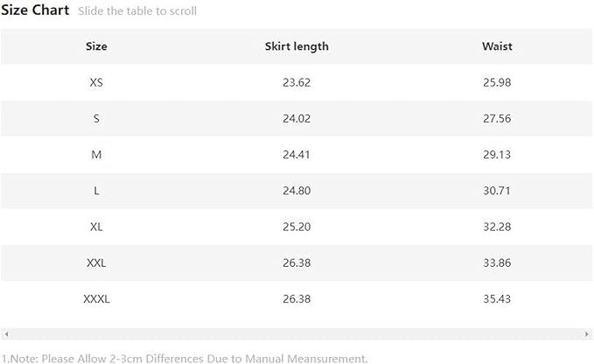Screen dimensions: 594x364
Task: Select the 25.98 waist value
Action: (497, 82)
